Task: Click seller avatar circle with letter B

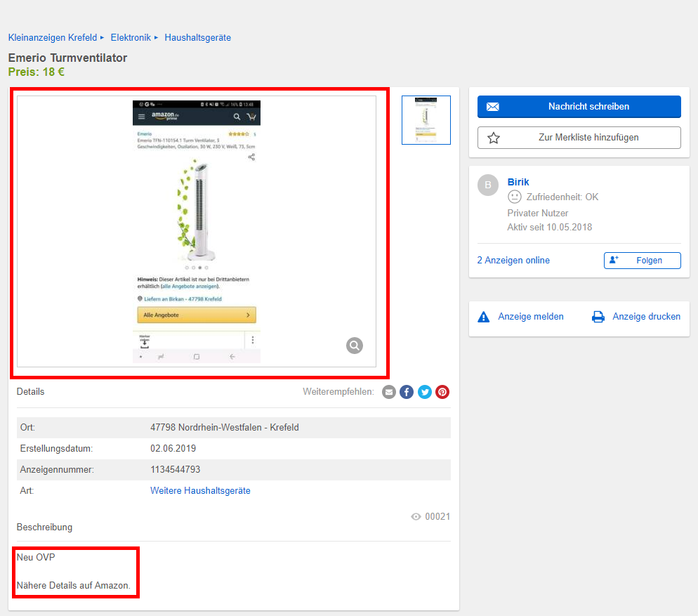Action: coord(488,185)
